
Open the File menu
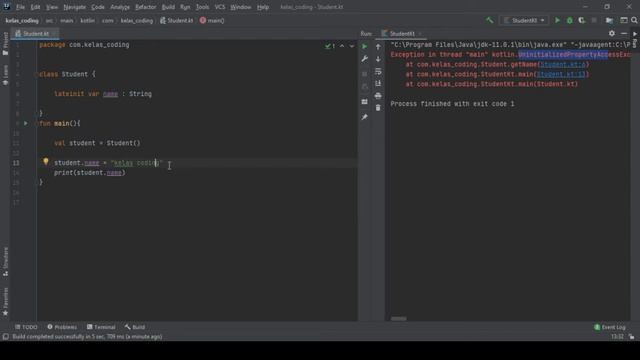tap(20, 7)
